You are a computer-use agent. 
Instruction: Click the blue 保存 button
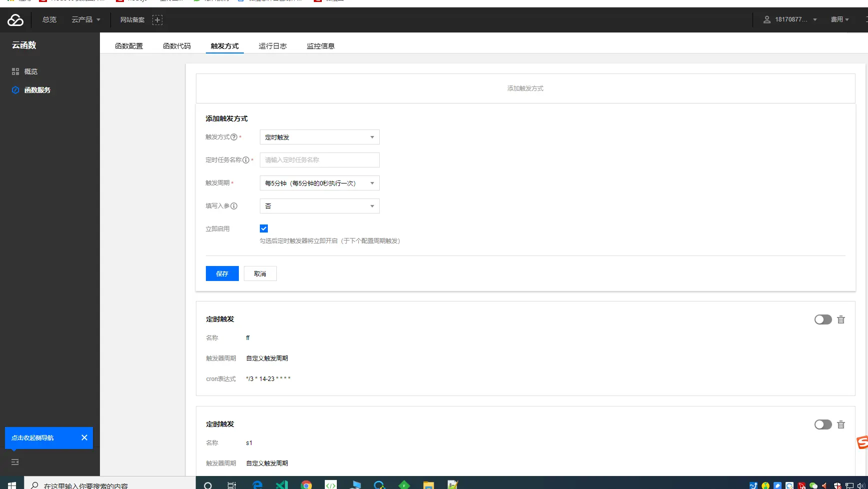tap(222, 273)
